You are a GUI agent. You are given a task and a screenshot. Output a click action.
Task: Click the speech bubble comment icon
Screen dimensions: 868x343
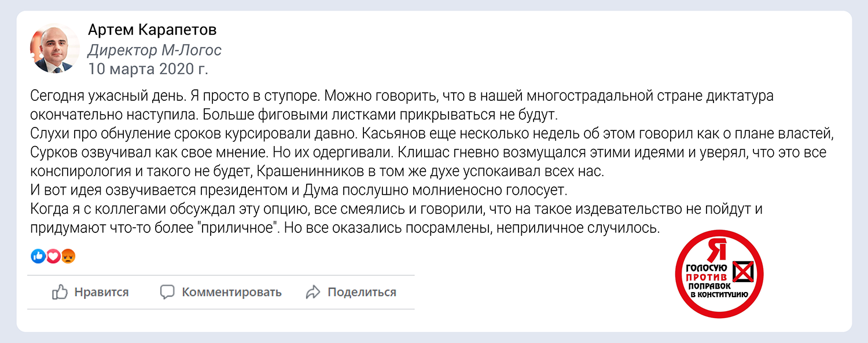coord(167,292)
